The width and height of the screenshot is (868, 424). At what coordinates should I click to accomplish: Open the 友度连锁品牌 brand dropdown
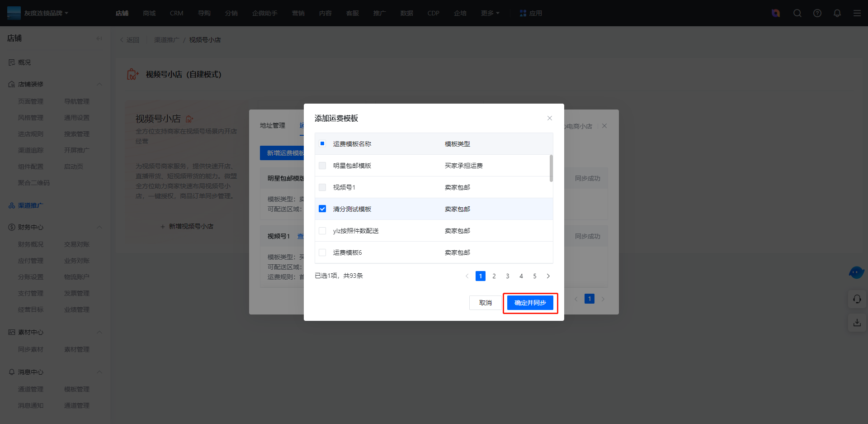click(x=46, y=13)
